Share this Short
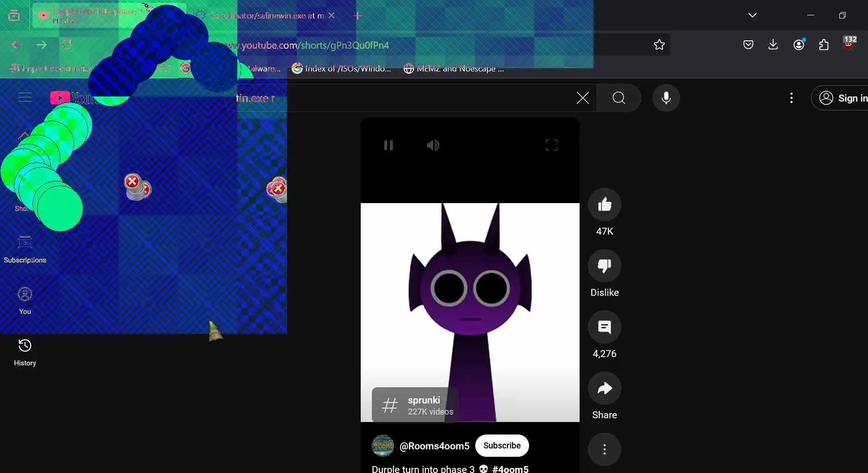The height and width of the screenshot is (473, 868). (x=605, y=388)
